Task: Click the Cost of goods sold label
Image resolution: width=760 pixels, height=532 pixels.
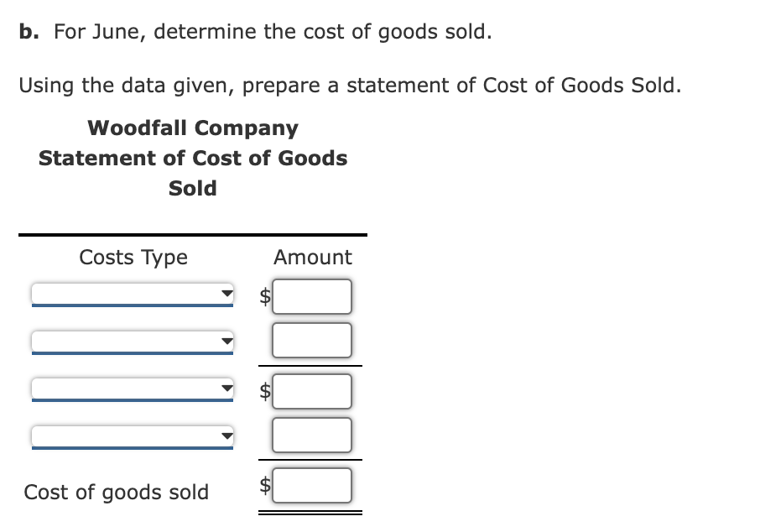Action: (117, 493)
